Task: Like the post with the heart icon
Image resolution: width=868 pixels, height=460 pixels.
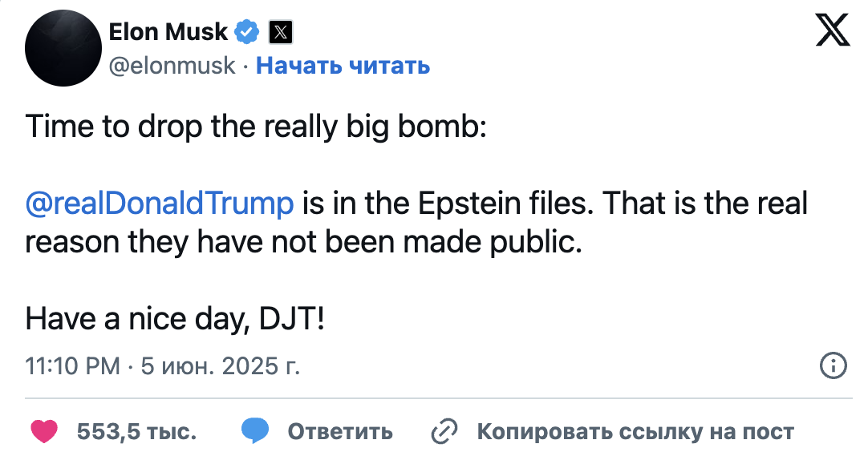Action: tap(44, 432)
